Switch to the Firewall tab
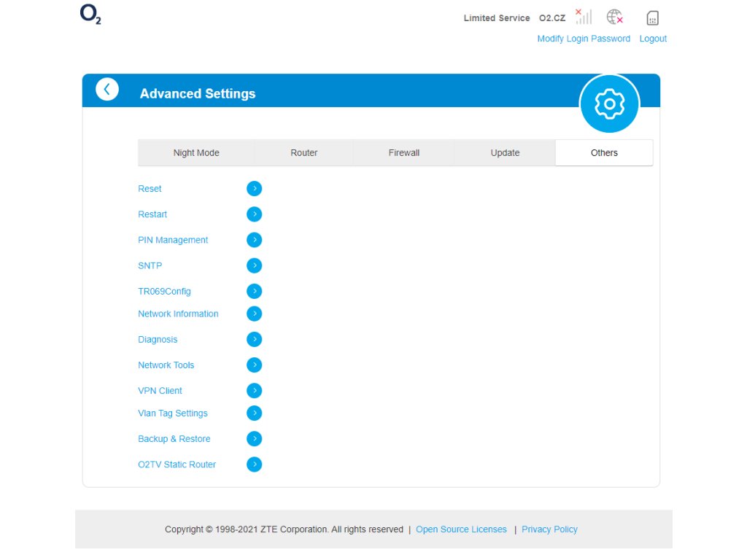Viewport: 747px width, 560px height. pos(404,153)
